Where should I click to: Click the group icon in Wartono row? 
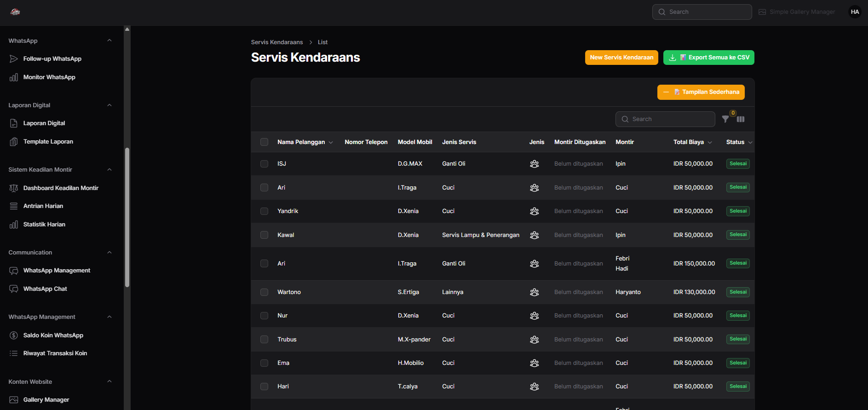point(534,292)
